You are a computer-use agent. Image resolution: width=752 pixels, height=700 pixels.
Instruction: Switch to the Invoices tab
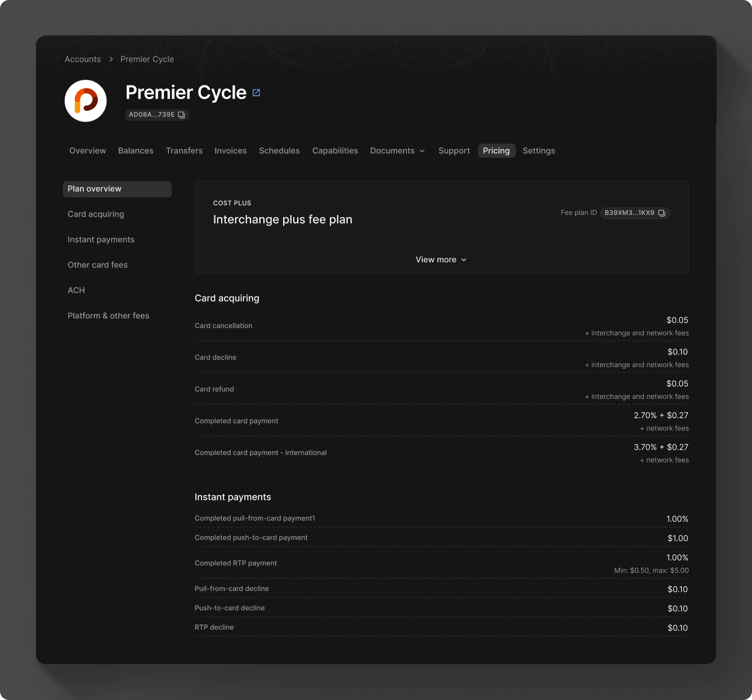(x=231, y=151)
